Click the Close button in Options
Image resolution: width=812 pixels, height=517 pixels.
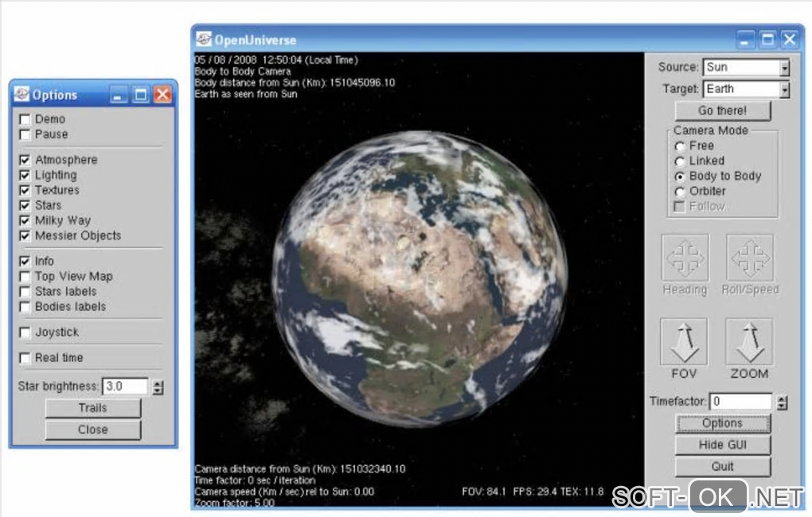[92, 430]
